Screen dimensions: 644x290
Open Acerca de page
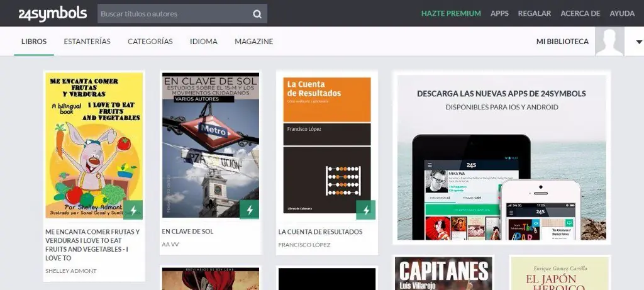pos(580,14)
